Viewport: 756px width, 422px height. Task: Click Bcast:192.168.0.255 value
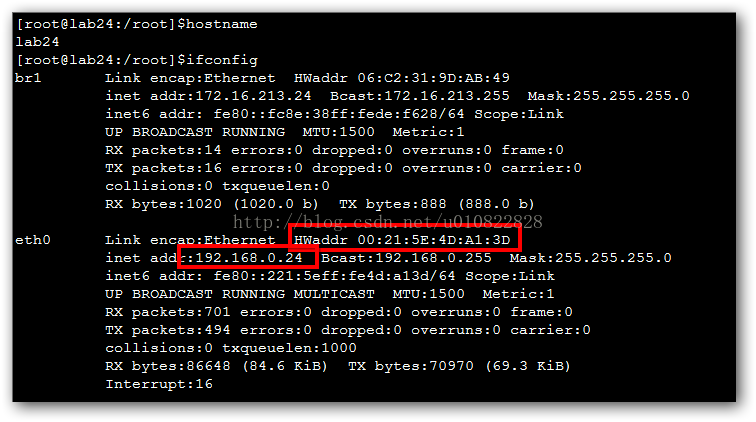pos(406,258)
